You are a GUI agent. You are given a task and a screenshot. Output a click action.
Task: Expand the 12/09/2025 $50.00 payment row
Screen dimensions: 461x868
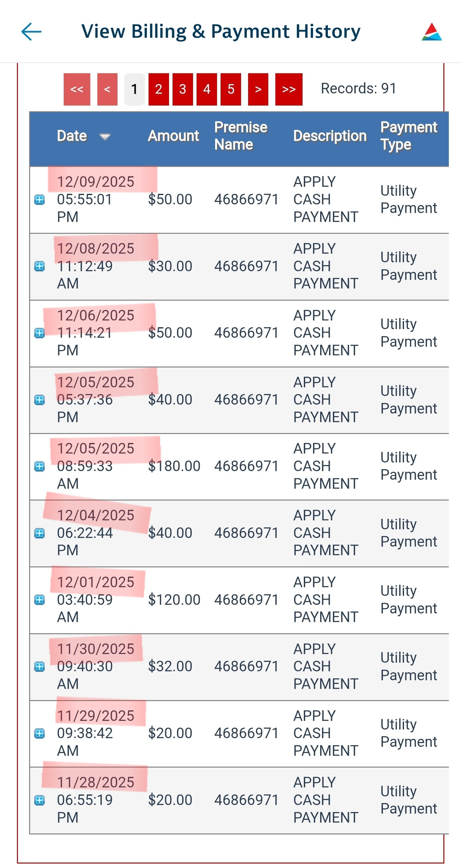[39, 200]
